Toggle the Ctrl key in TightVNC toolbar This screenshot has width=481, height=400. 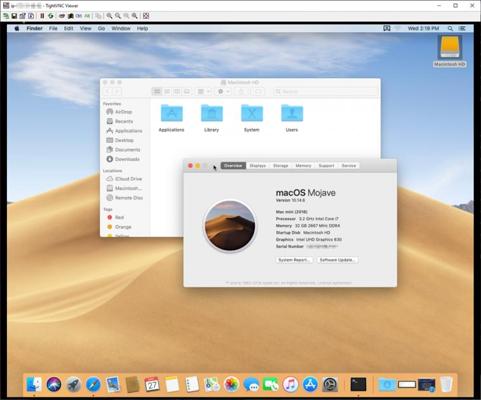point(79,16)
